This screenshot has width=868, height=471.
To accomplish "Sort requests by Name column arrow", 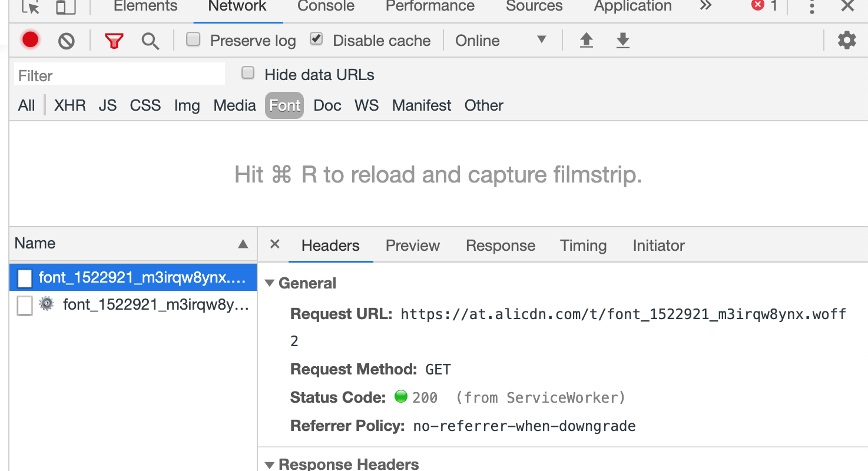I will [x=243, y=244].
